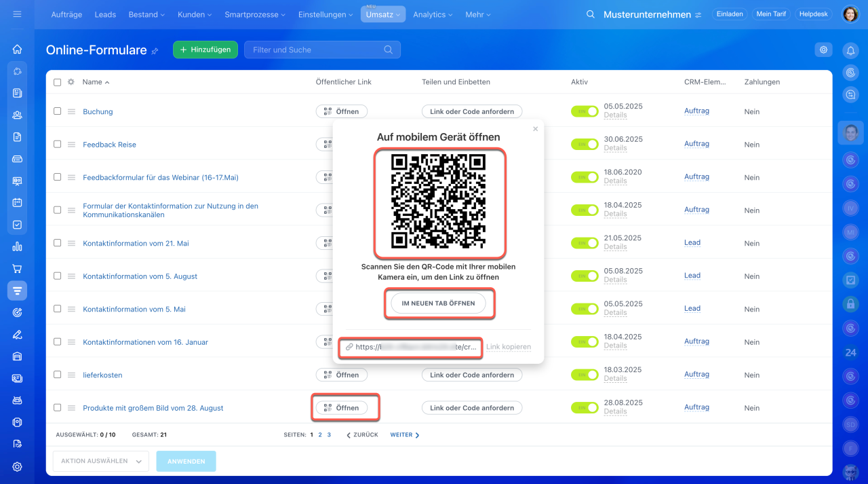Select the funnel icon in left sidebar
868x484 pixels.
pos(17,291)
